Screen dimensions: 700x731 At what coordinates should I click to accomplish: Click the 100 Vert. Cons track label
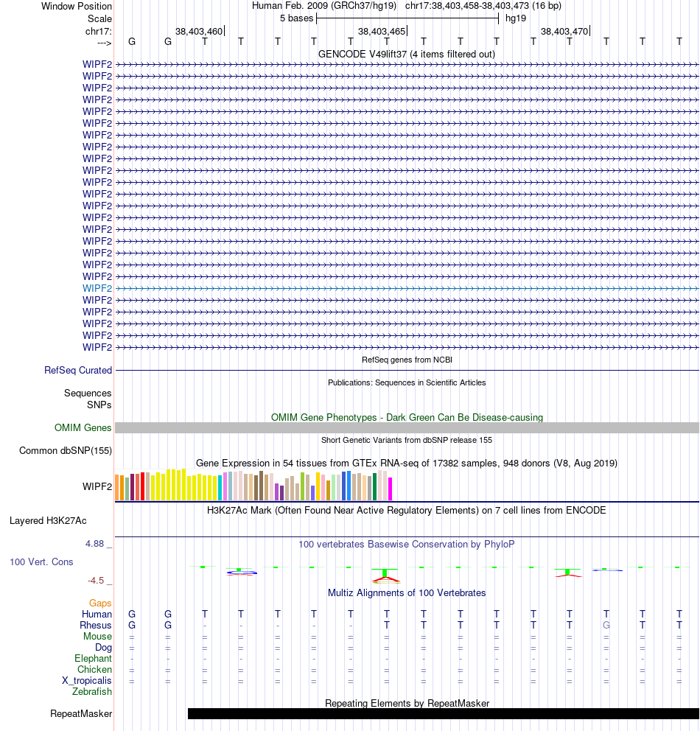pos(41,562)
